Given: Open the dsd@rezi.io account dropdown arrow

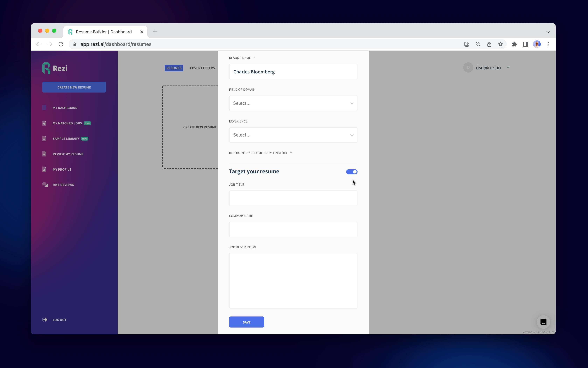Looking at the screenshot, I should pos(507,67).
